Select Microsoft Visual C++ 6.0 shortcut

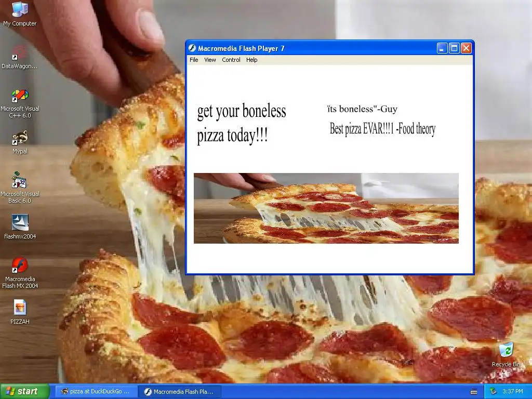pos(20,103)
